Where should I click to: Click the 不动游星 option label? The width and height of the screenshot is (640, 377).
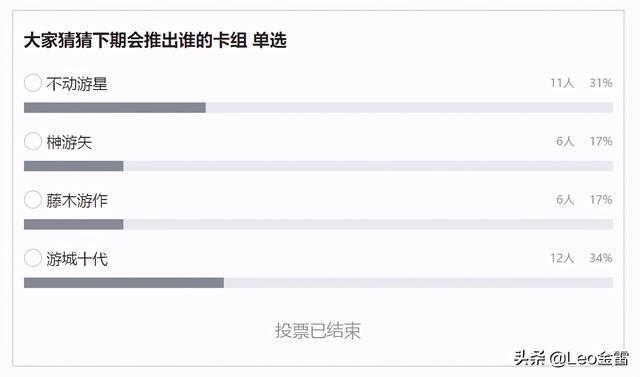click(x=77, y=84)
